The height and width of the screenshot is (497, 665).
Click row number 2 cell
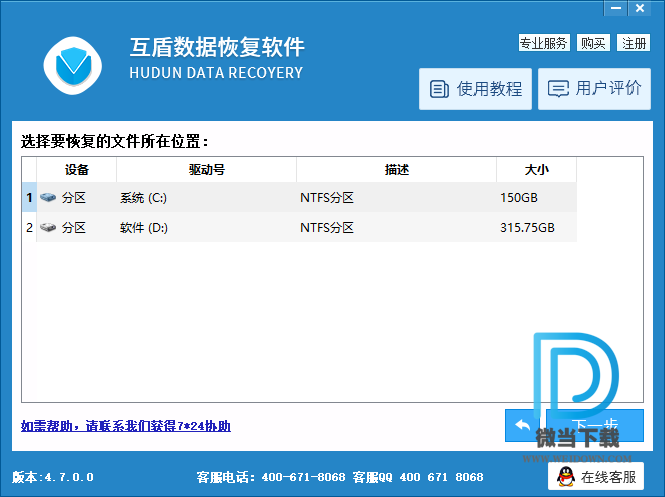click(x=29, y=227)
